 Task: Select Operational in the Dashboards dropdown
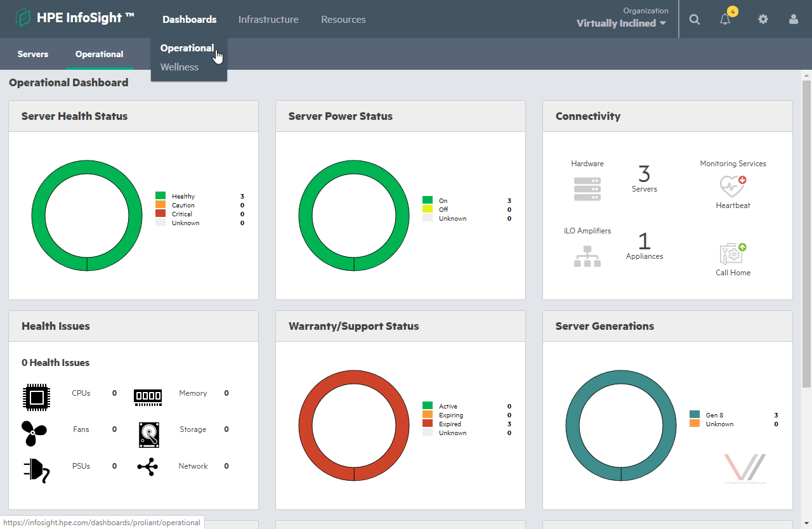click(187, 48)
